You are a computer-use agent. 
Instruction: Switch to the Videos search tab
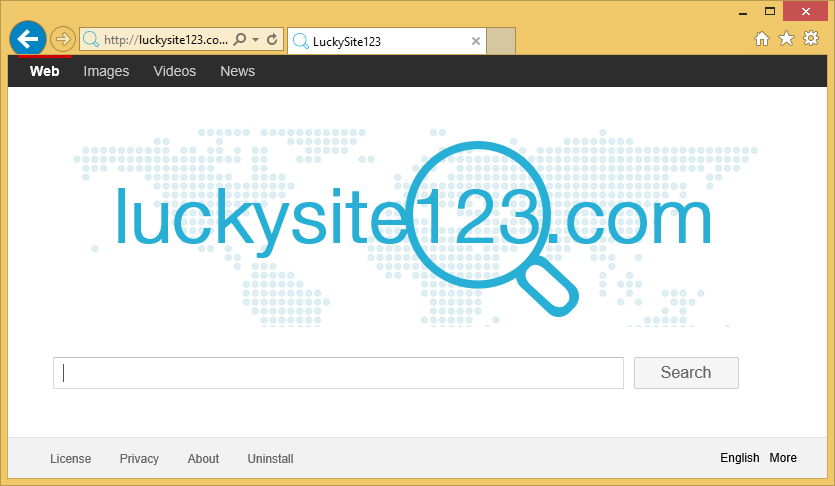pos(174,71)
